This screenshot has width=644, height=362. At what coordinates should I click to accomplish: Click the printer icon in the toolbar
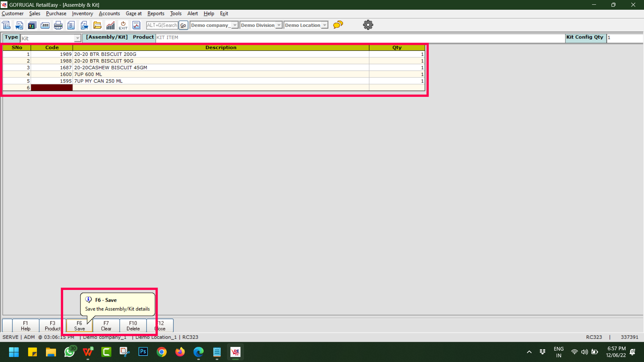pyautogui.click(x=58, y=25)
